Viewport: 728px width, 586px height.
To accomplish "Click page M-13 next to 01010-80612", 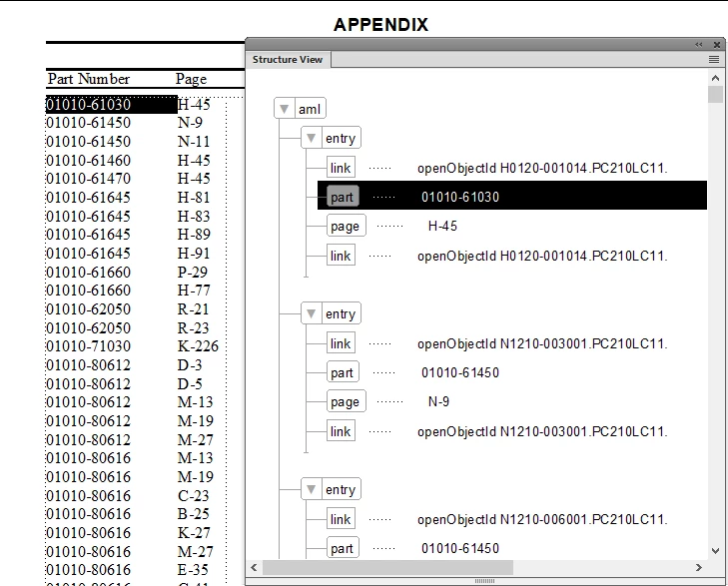I will [x=195, y=401].
